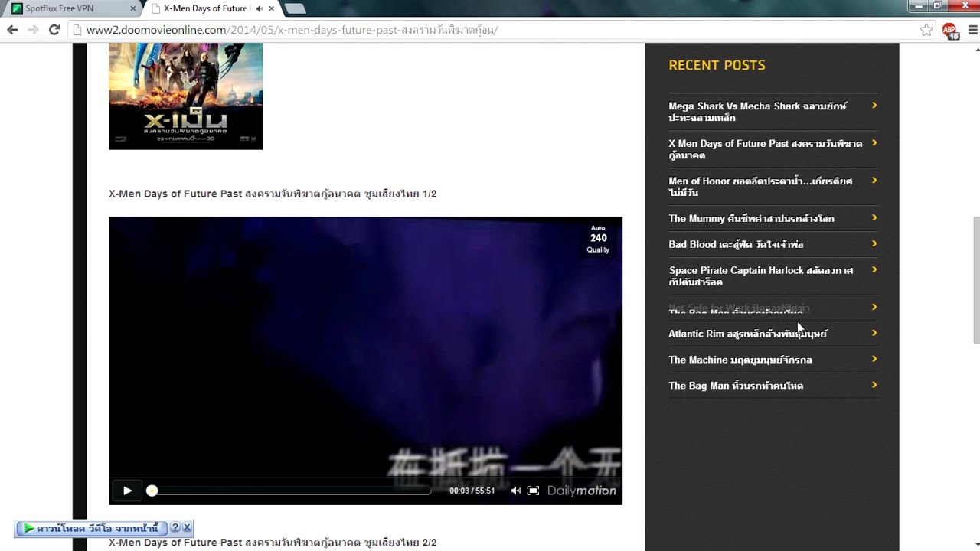Screen dimensions: 980x551
Task: Click chevron beside Mega Shark post
Action: 874,106
